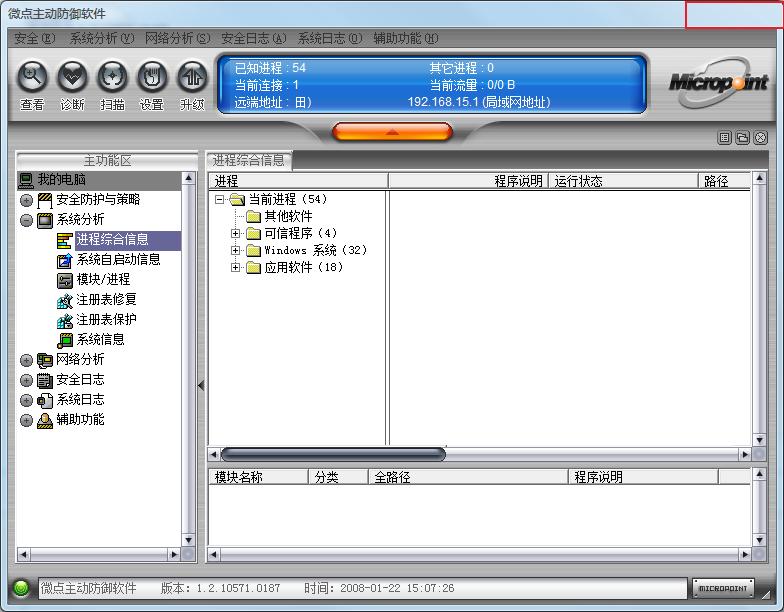Select 注册表修复 in sidebar
This screenshot has width=784, height=612.
(x=106, y=300)
